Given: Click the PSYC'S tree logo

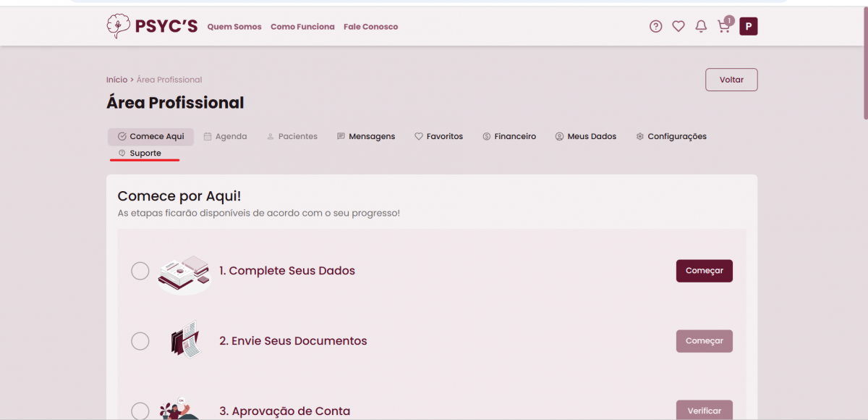Looking at the screenshot, I should coord(116,26).
